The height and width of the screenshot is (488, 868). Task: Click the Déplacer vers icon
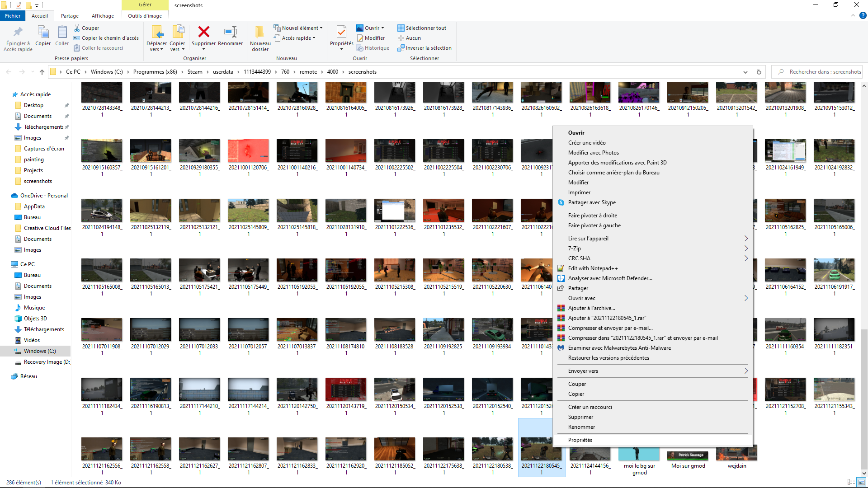(x=156, y=32)
